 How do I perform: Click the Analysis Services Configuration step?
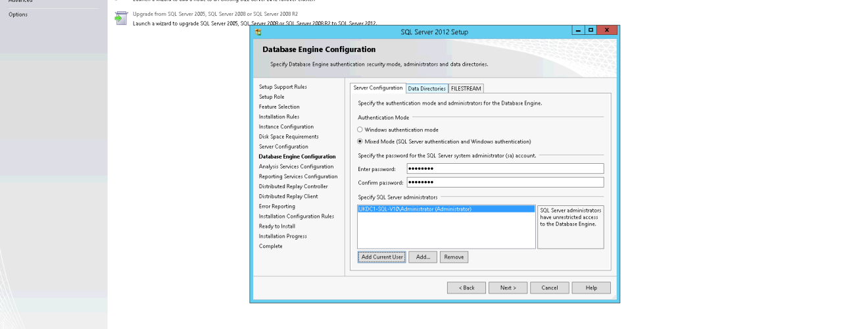tap(296, 166)
